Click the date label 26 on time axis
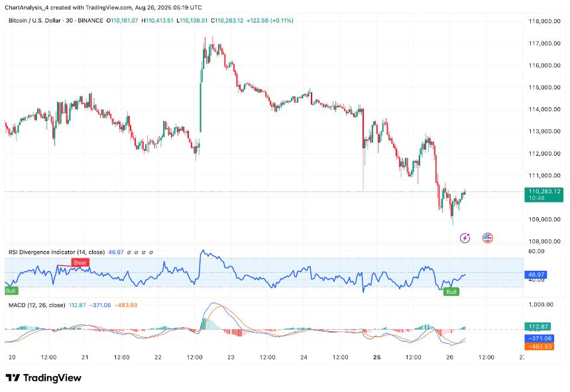The width and height of the screenshot is (570, 392). (449, 358)
